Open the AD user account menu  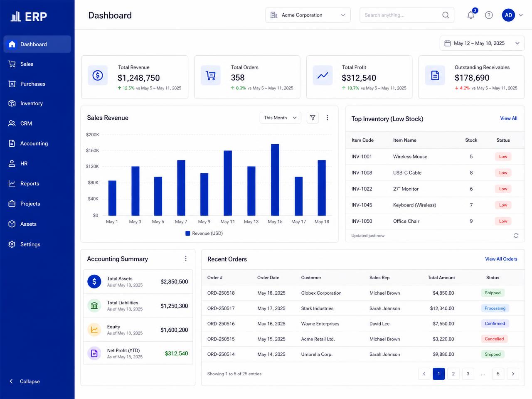(x=512, y=15)
